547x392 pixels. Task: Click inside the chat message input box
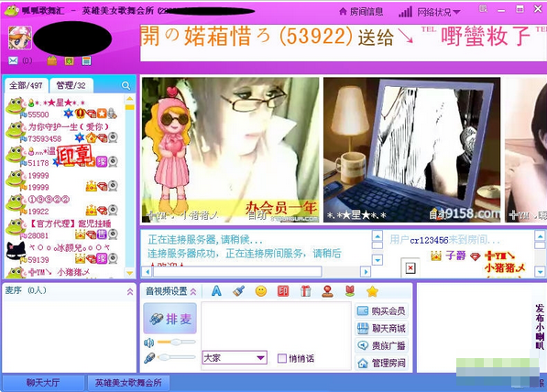[276, 325]
